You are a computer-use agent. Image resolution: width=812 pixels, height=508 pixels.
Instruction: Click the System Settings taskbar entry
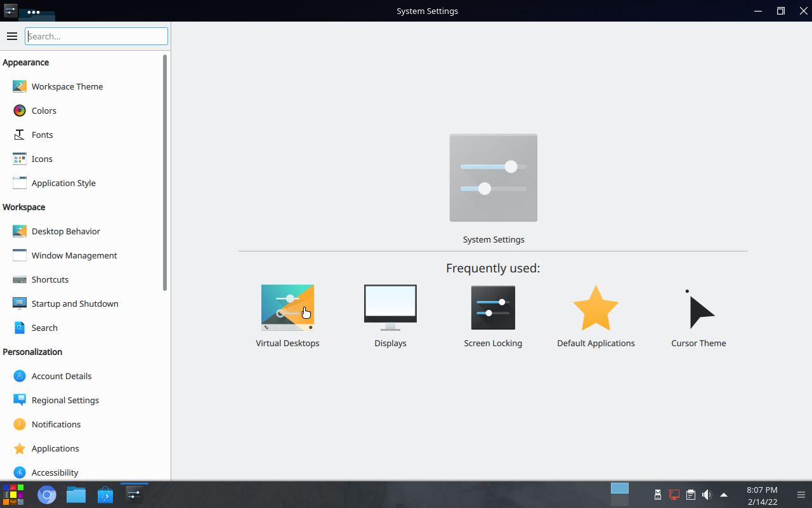(134, 494)
